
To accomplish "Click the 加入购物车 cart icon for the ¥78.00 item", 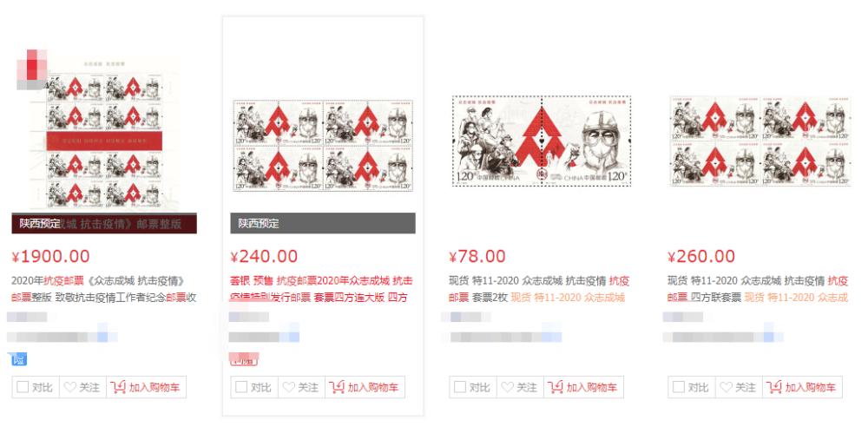I will click(x=556, y=386).
